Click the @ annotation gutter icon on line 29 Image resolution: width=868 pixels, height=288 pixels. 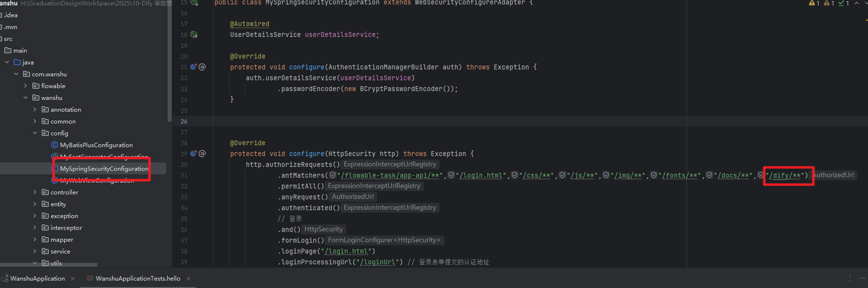(x=202, y=154)
